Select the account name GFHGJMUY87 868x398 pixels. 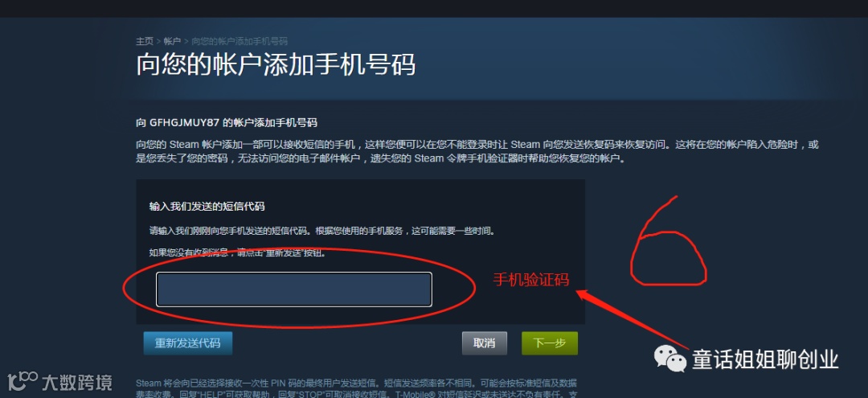(181, 122)
